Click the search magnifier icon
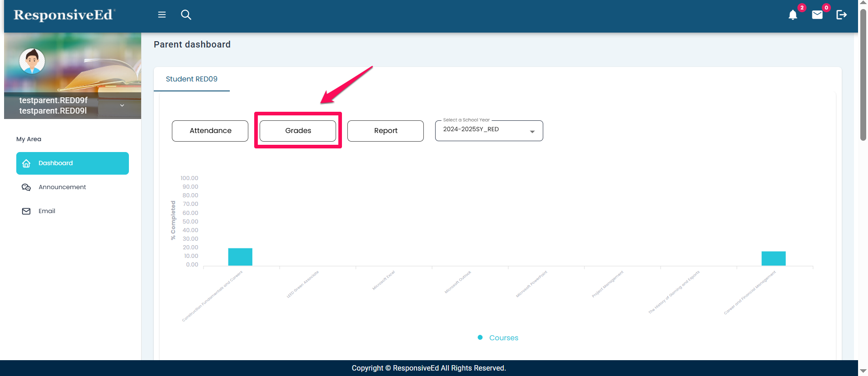Image resolution: width=868 pixels, height=376 pixels. 186,15
